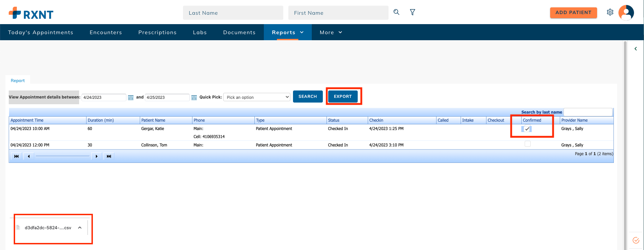Sort by Intake column header
Screen dimensions: 644x250
[x=473, y=120]
